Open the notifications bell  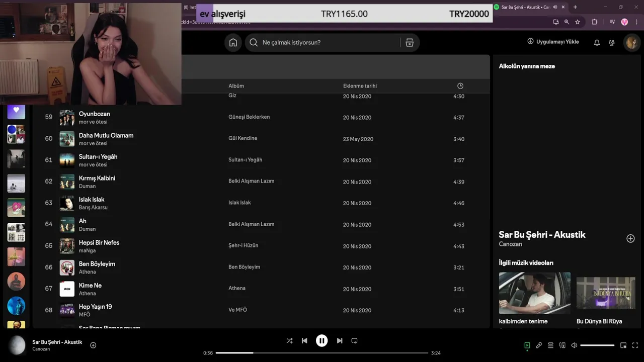coord(597,43)
